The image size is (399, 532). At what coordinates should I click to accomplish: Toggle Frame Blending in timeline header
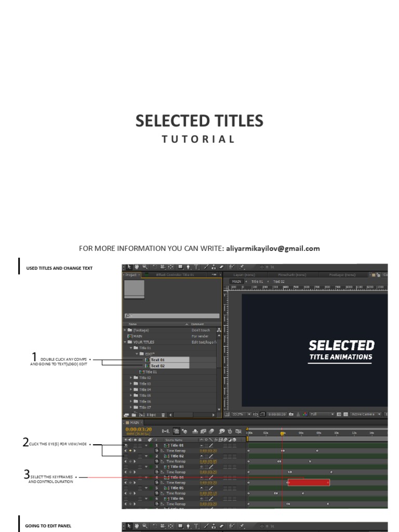[203, 431]
